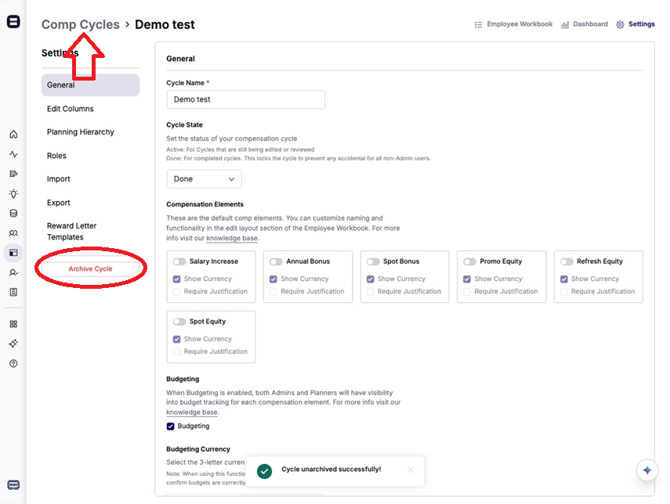The height and width of the screenshot is (504, 670).
Task: Click the Archive Cycle button
Action: pos(90,269)
